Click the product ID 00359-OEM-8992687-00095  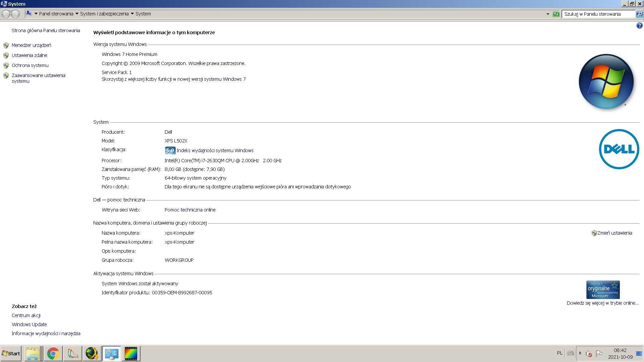182,293
